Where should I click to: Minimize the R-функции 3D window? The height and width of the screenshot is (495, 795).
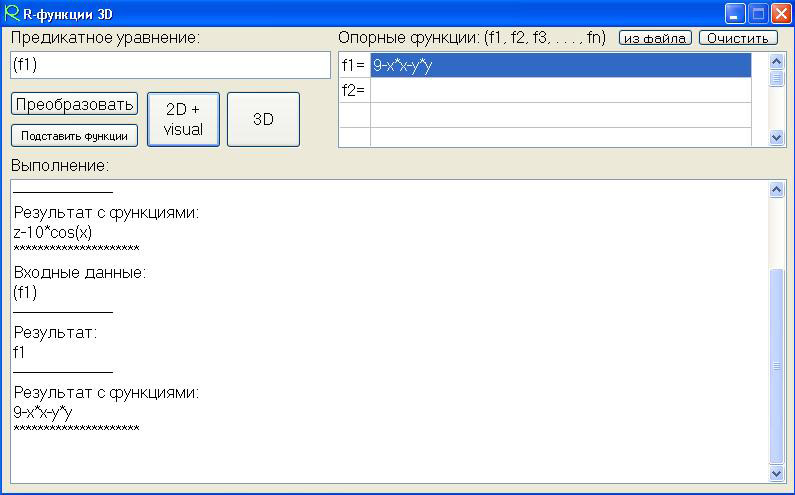tap(736, 14)
